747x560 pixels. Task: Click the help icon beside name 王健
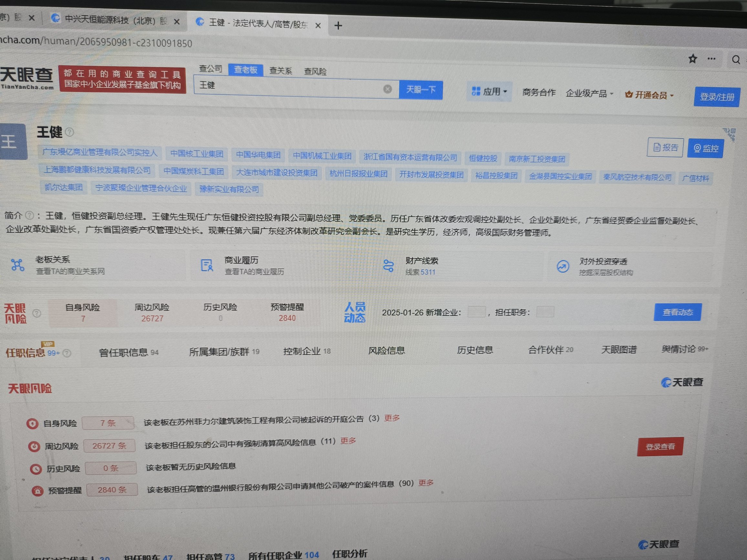69,132
